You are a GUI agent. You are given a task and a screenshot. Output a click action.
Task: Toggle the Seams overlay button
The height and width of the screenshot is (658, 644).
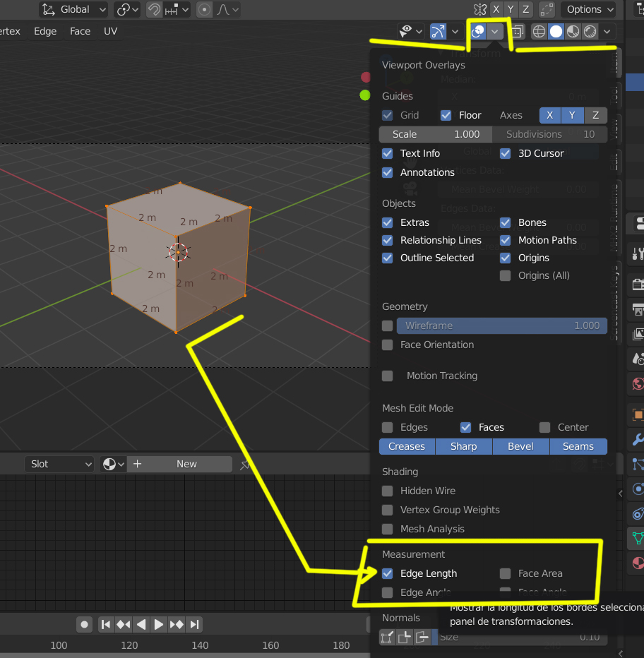point(578,446)
